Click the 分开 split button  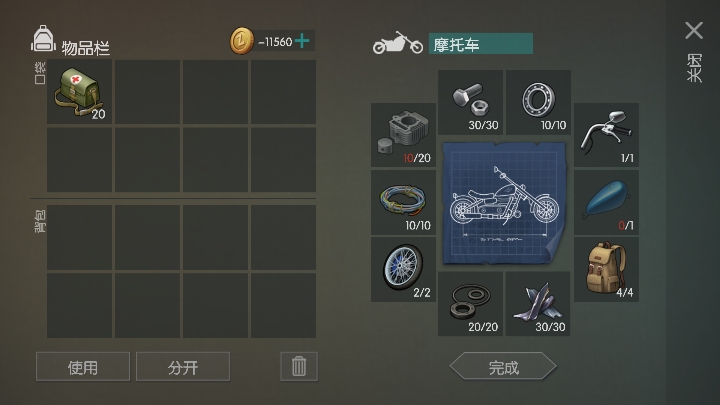click(x=183, y=366)
